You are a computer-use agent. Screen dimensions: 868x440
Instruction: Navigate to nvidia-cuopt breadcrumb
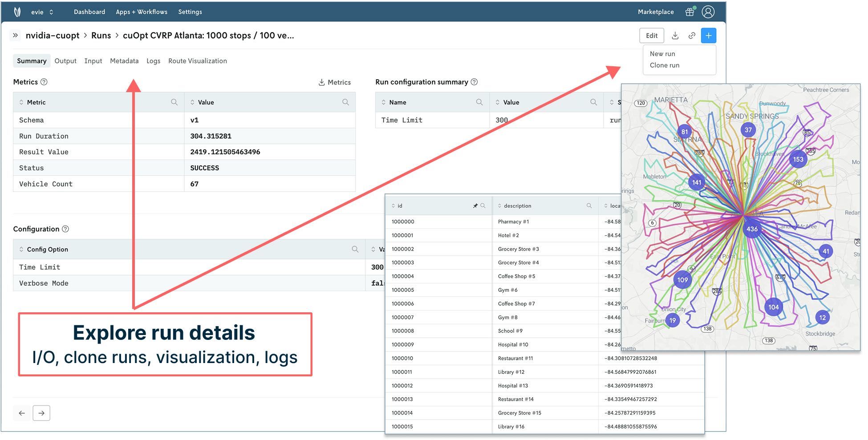coord(53,36)
